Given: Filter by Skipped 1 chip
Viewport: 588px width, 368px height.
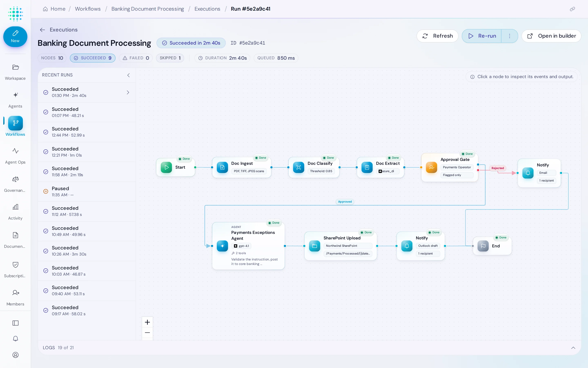Looking at the screenshot, I should click(170, 58).
